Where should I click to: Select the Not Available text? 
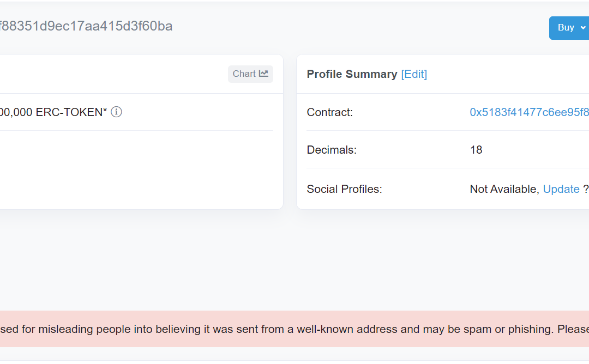point(504,189)
